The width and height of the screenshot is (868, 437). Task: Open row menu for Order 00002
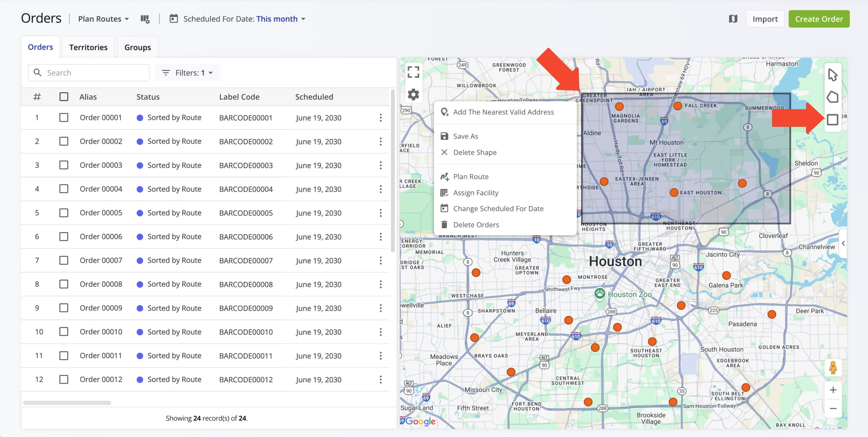381,142
